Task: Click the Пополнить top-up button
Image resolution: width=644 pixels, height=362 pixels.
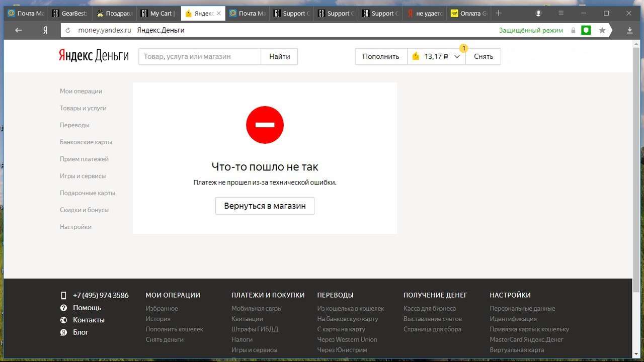Action: coord(381,56)
